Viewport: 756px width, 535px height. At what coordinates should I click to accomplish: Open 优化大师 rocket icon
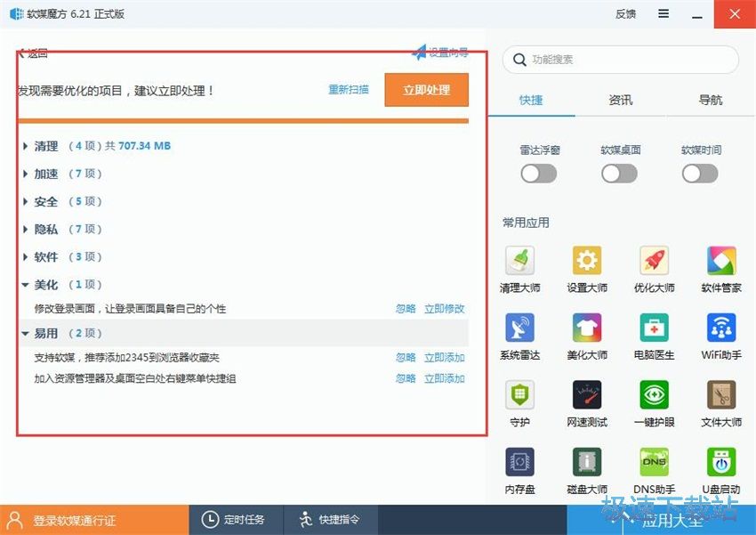[654, 261]
